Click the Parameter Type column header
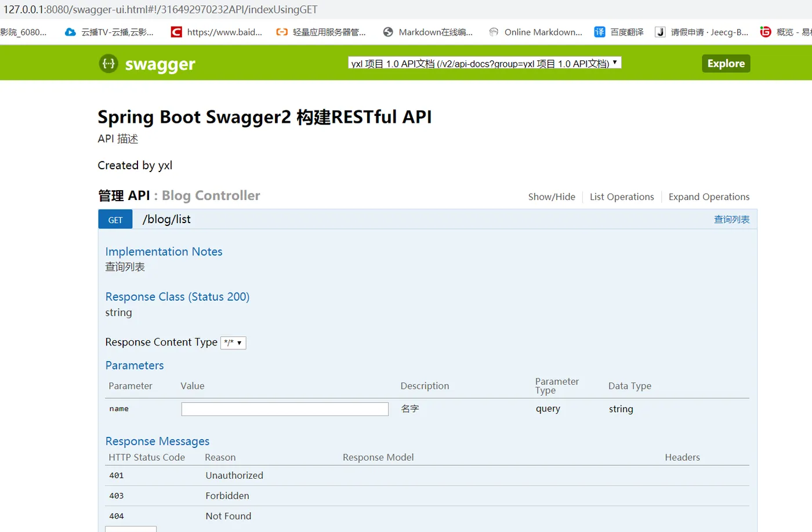Image resolution: width=812 pixels, height=532 pixels. (557, 385)
